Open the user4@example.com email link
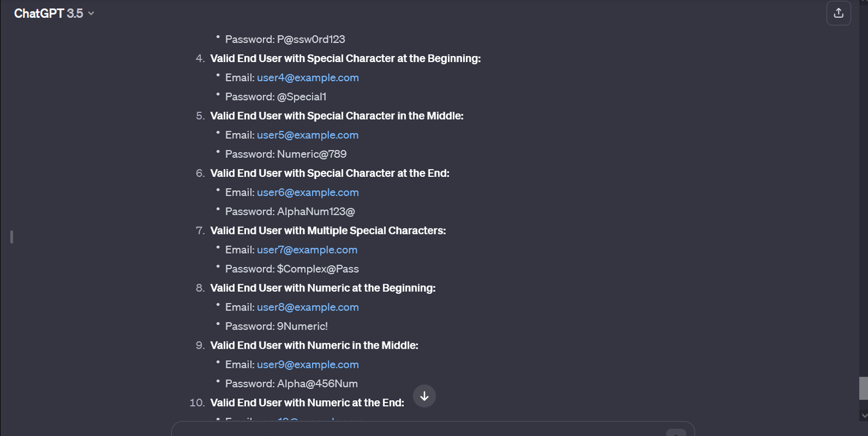 pos(308,78)
